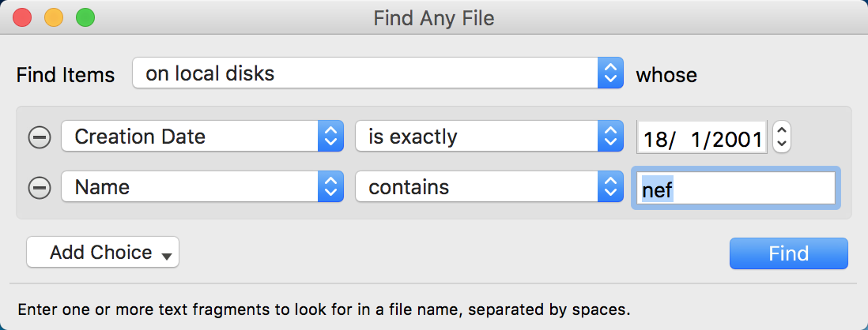Close the Find Any File window
Image resolution: width=868 pixels, height=330 pixels.
pos(22,17)
